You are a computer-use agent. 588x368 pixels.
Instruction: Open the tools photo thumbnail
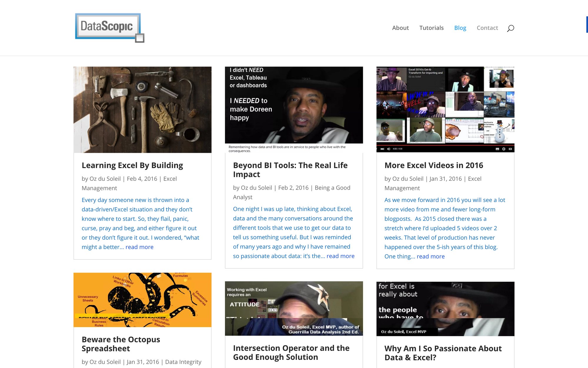pos(142,110)
